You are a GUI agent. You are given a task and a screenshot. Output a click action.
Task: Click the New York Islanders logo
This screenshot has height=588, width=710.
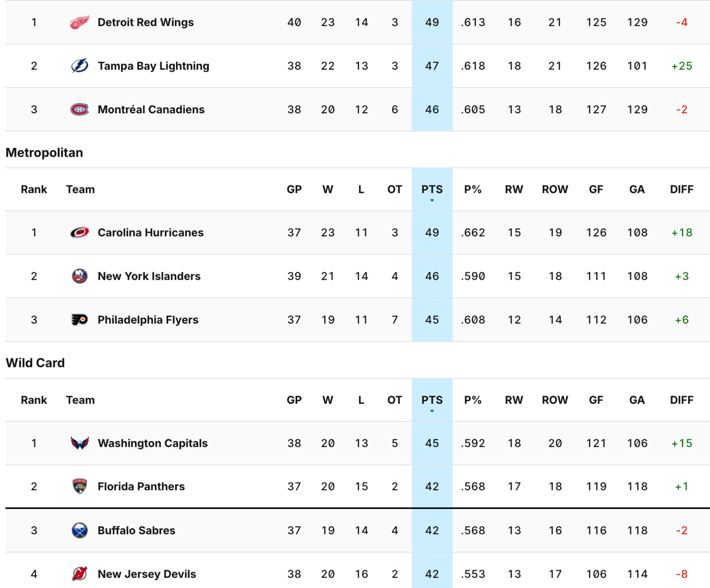click(80, 276)
